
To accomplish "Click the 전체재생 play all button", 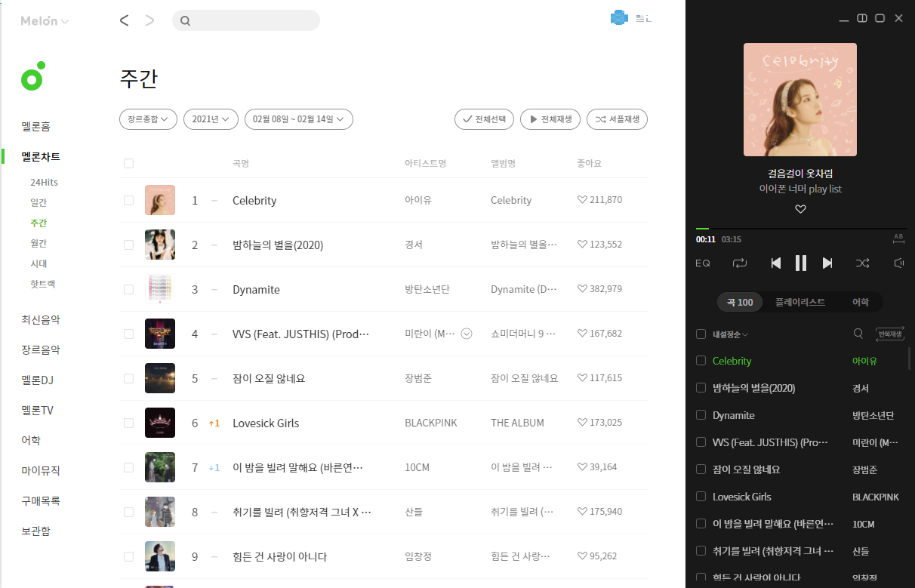I will (550, 119).
